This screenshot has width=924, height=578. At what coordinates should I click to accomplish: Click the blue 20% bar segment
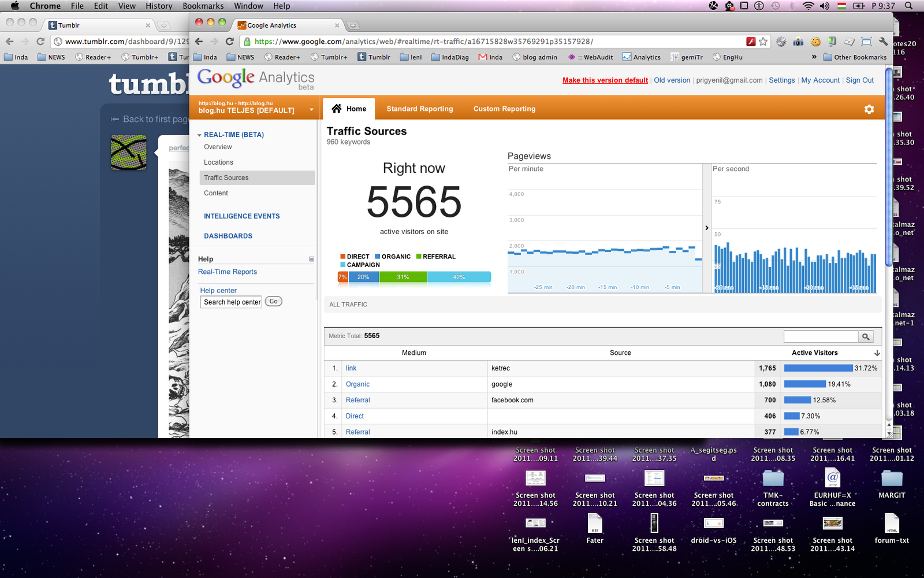click(x=363, y=277)
